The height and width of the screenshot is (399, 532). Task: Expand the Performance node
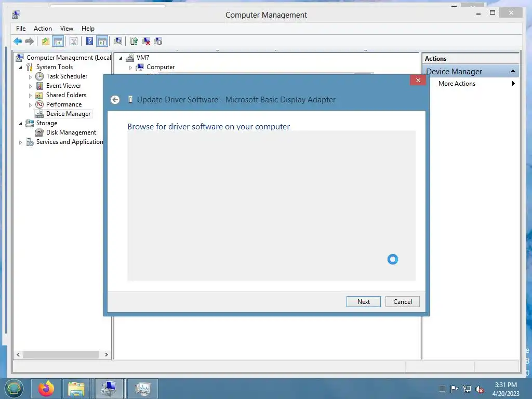point(30,105)
